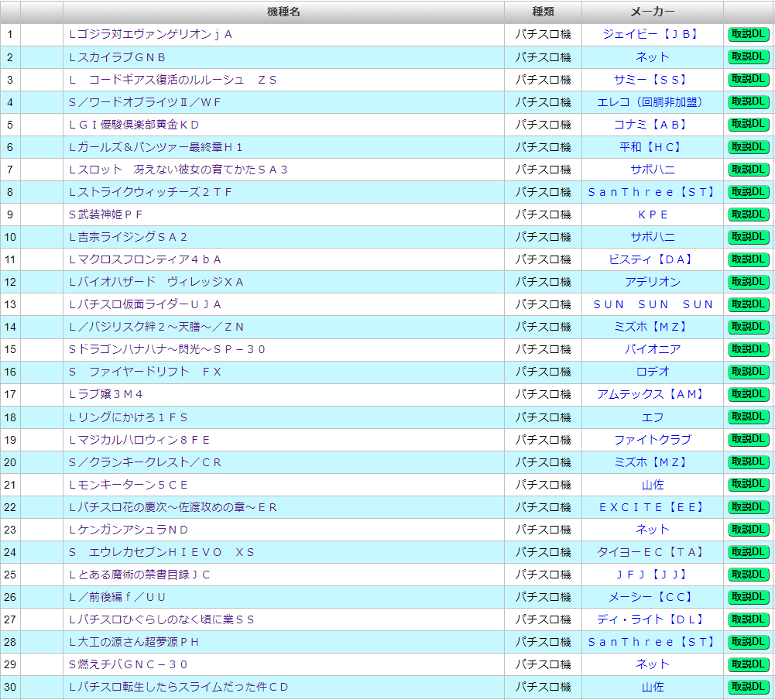Open S ファイヤードリフト FX link
Viewport: 775px width, 700px height.
click(145, 372)
